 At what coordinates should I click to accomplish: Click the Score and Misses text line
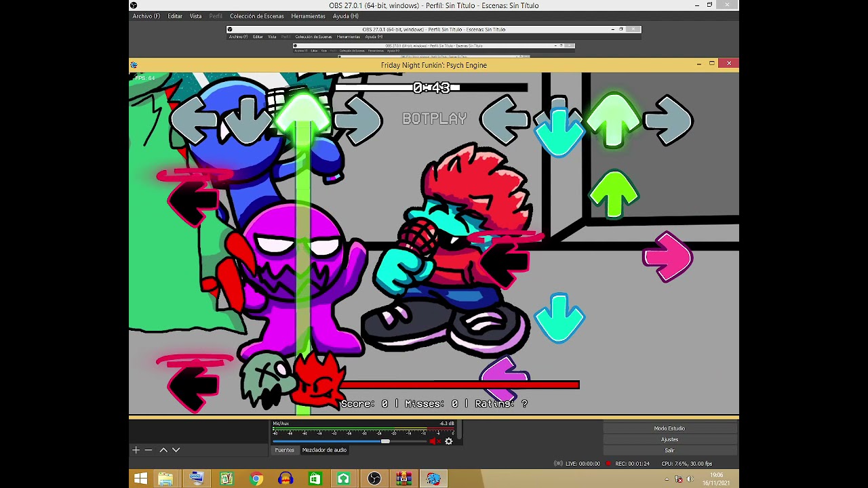click(434, 404)
